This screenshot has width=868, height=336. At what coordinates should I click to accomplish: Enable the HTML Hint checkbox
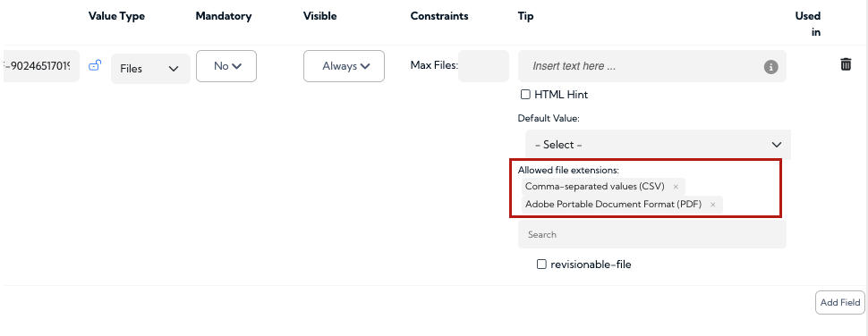tap(525, 95)
